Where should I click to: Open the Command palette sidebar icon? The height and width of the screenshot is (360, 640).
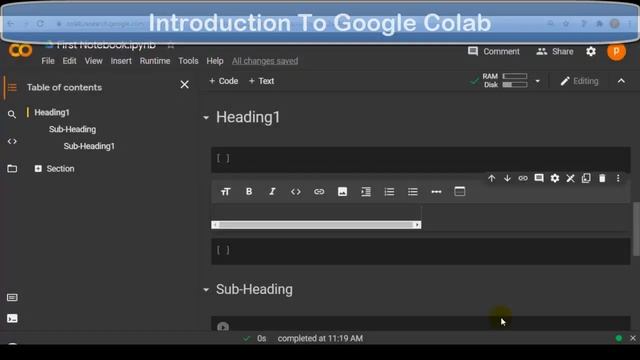tap(12, 297)
